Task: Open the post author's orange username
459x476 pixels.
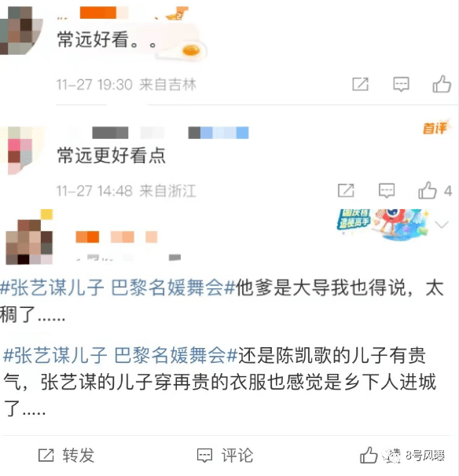Action: (116, 236)
